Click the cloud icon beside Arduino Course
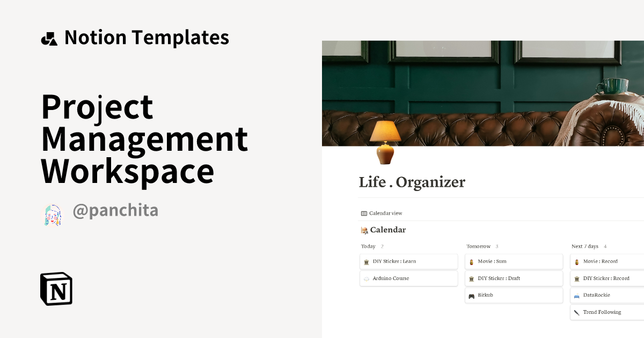 (x=365, y=278)
